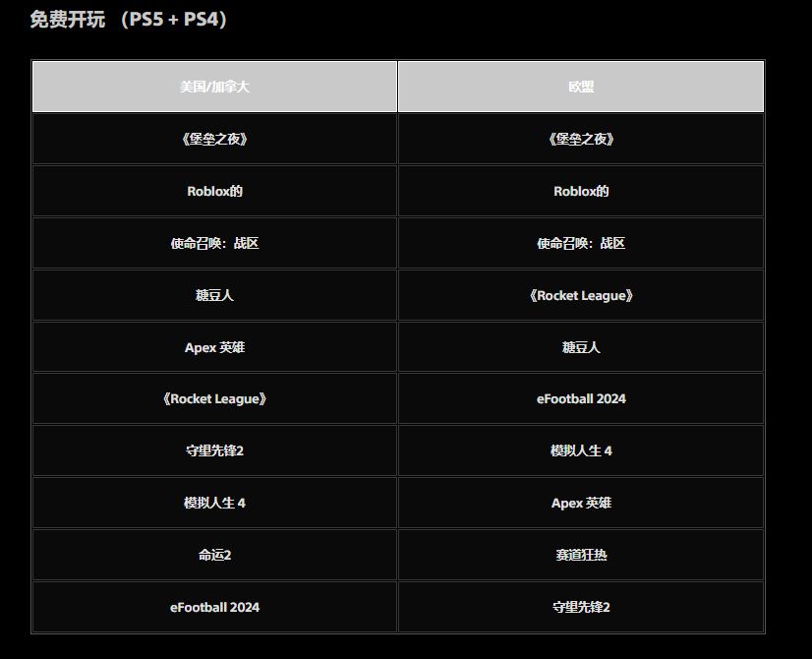812x659 pixels.
Task: Select 《堡垒之夜》 in the US/Canada column
Action: point(214,139)
